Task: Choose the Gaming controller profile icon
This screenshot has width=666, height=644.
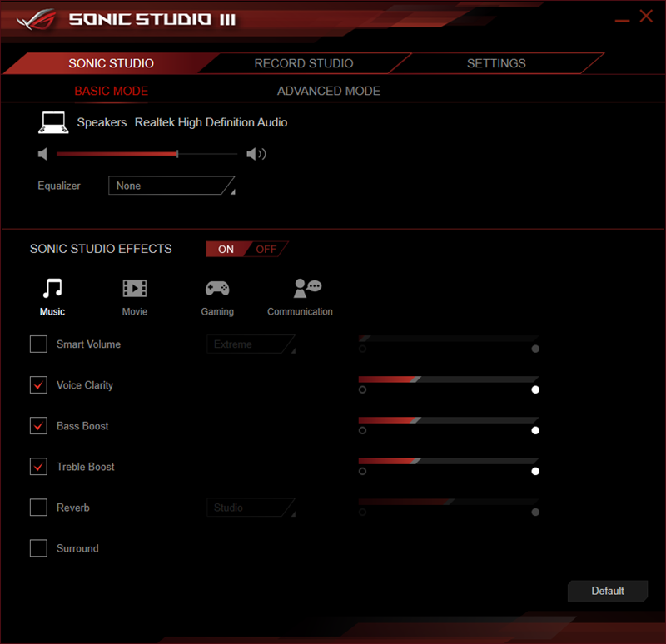Action: [217, 289]
